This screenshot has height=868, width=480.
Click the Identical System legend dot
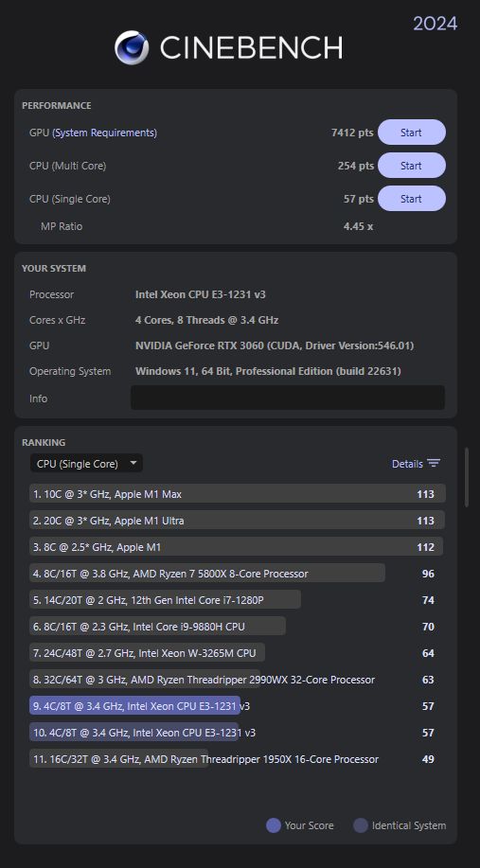click(x=361, y=825)
